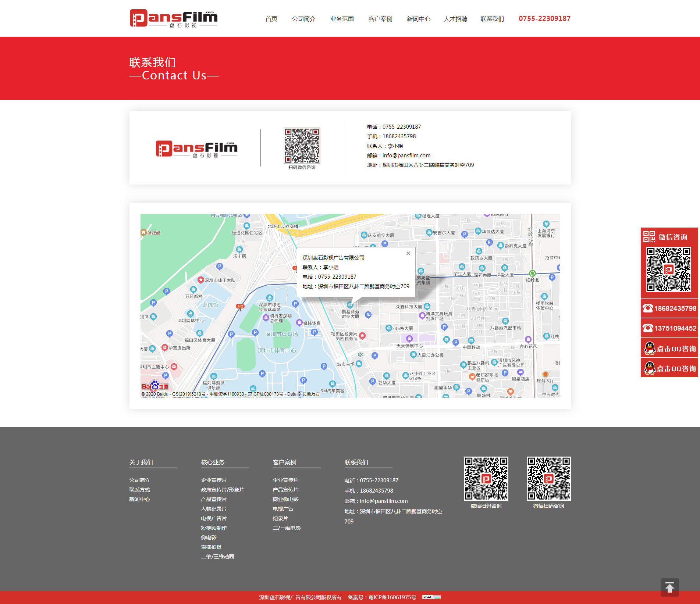
Task: Click the back-to-top arrow button
Action: coord(669,587)
